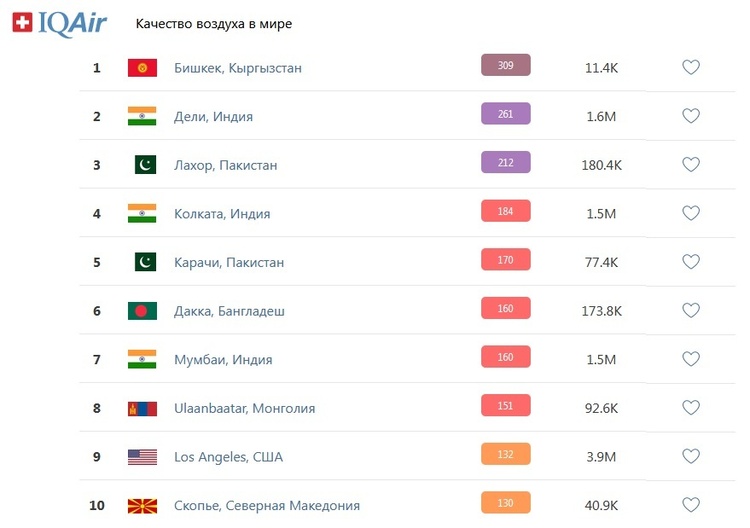Click the maroon 309 AQI badge

tap(506, 65)
